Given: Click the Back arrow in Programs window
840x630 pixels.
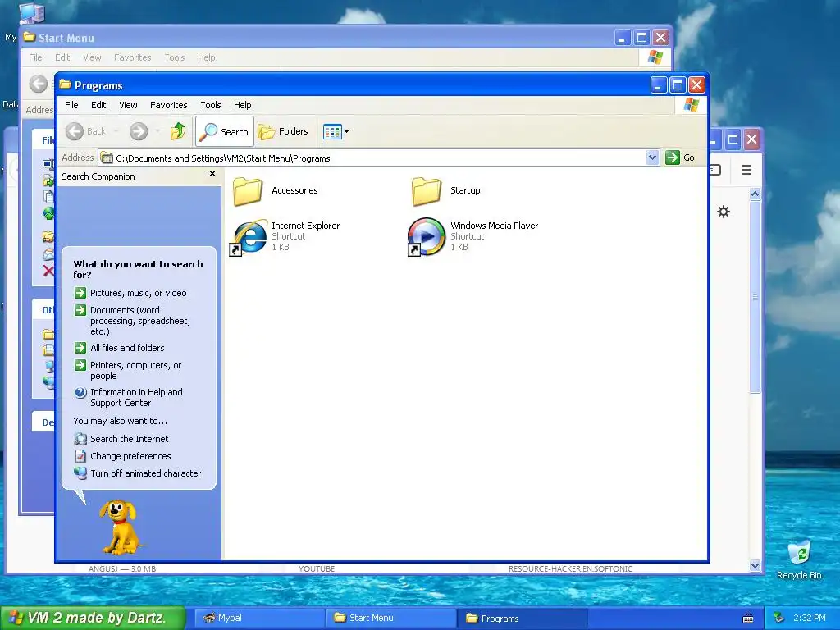Looking at the screenshot, I should tap(75, 131).
